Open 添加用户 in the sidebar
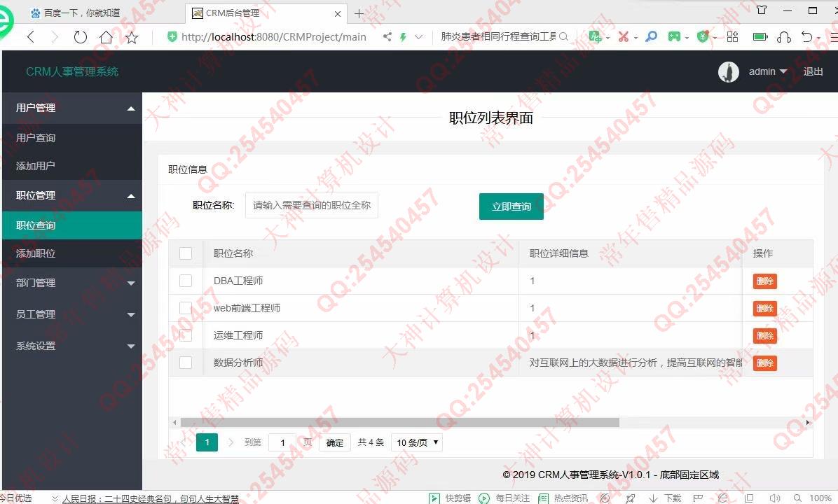 (x=72, y=165)
